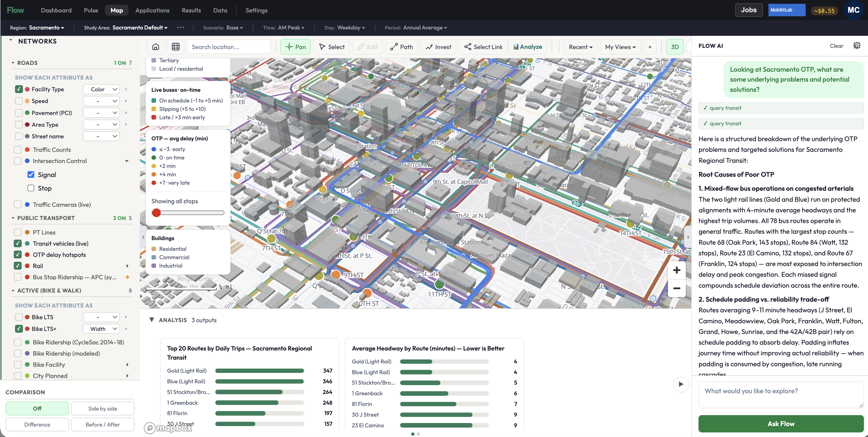Screen dimensions: 868x437
Task: Click the Search location field
Action: pyautogui.click(x=229, y=47)
